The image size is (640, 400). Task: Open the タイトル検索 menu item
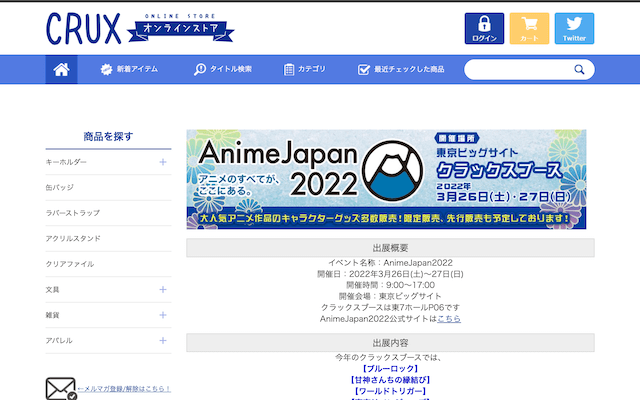click(222, 69)
